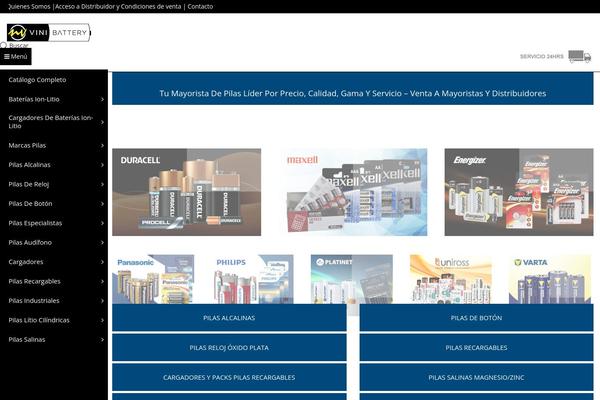Select Pilas Especialistas sidebar item
The width and height of the screenshot is (600, 400).
pos(35,223)
